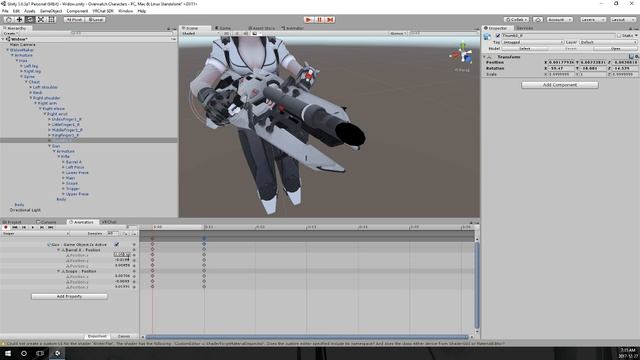640x360 pixels.
Task: Open the Transform component help icon
Action: [x=631, y=57]
